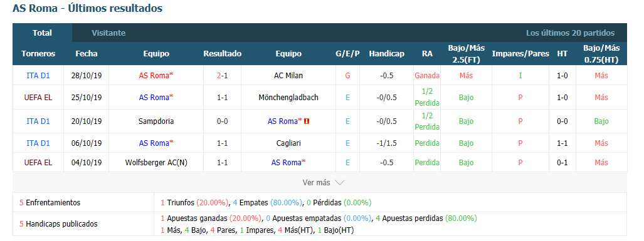Viewport: 644px width, 241px height.
Task: Click the 1-1 result versus Cagliari
Action: pyautogui.click(x=222, y=143)
